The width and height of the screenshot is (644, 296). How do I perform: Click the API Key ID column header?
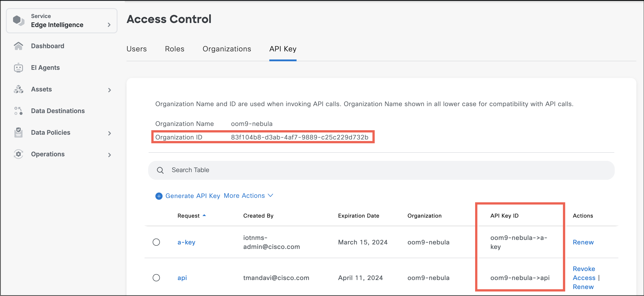click(504, 216)
